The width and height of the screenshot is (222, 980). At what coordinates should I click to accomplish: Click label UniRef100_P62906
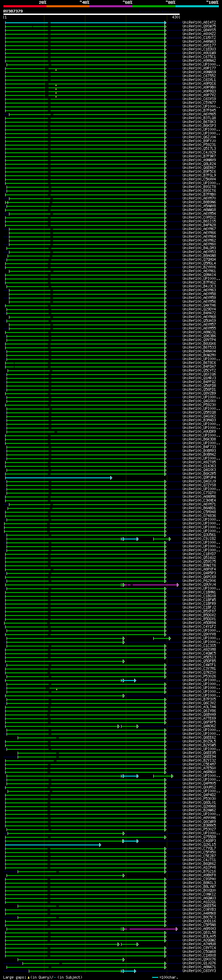[199, 581]
